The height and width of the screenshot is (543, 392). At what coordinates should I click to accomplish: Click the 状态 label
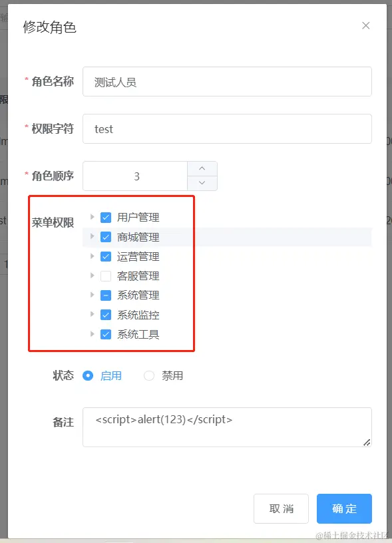click(x=63, y=375)
